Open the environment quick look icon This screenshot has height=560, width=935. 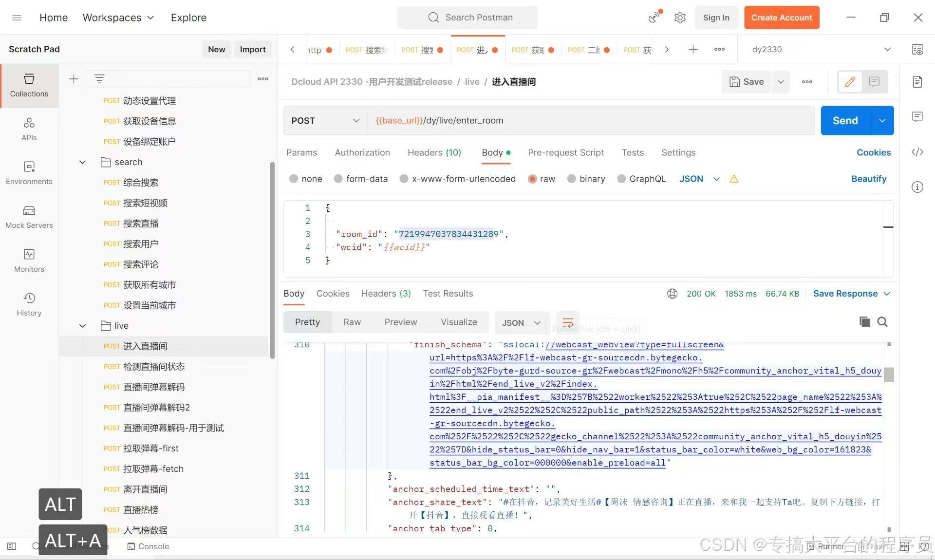click(917, 49)
